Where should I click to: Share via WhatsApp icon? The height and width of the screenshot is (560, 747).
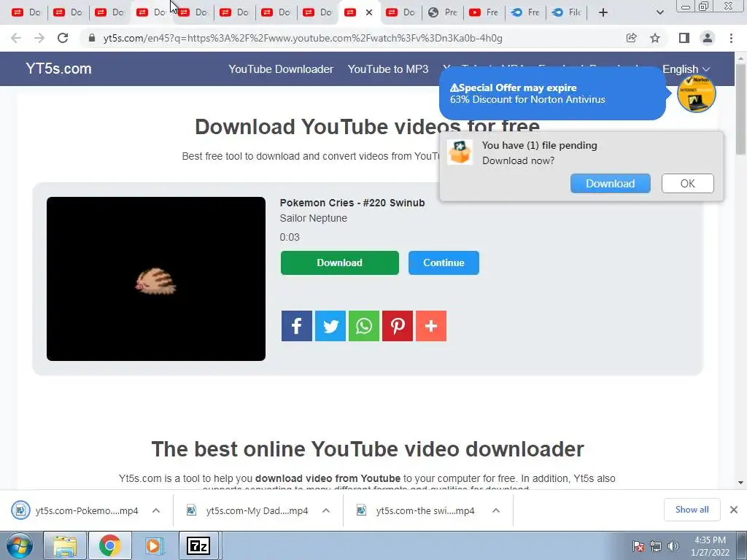point(364,326)
